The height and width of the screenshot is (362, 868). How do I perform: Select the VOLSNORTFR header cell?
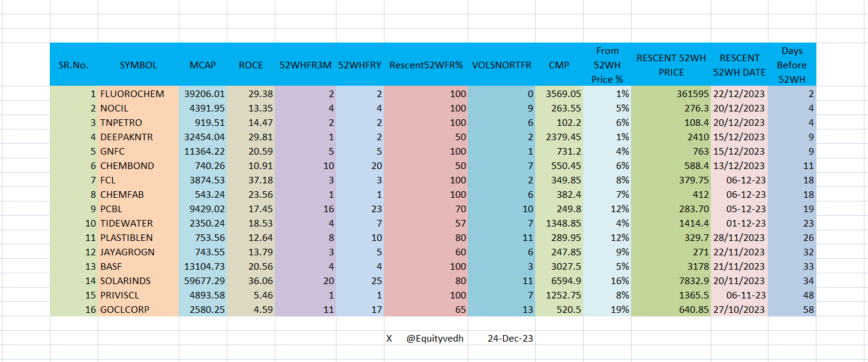(x=501, y=65)
